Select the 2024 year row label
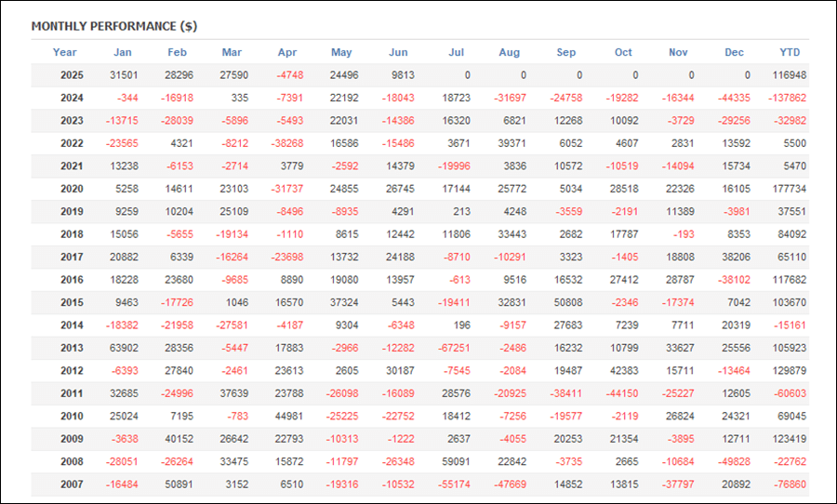The height and width of the screenshot is (504, 837). (72, 99)
